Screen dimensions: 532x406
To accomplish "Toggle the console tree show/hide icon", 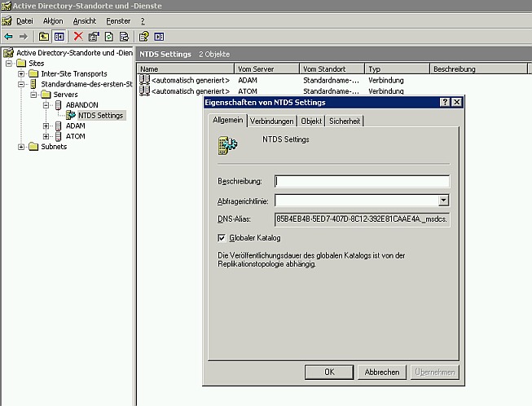I will [59, 37].
